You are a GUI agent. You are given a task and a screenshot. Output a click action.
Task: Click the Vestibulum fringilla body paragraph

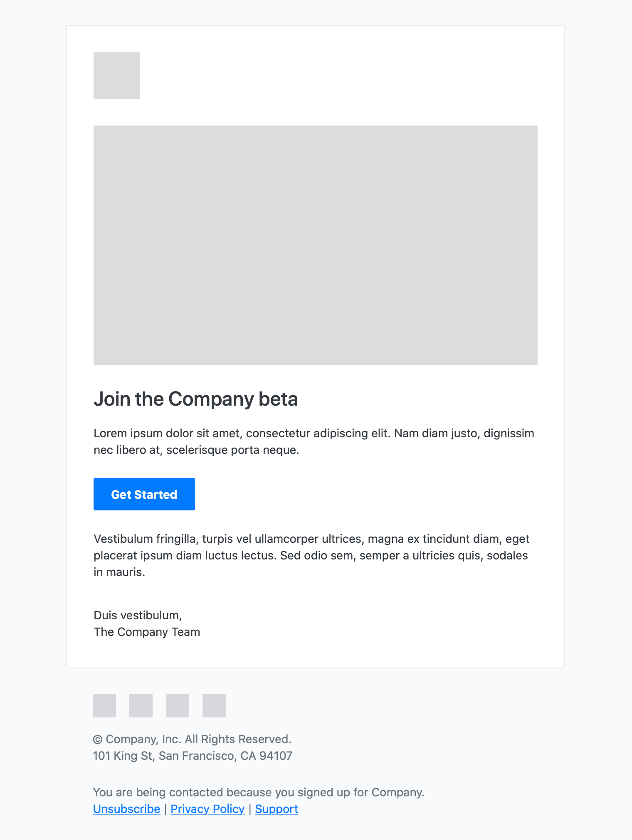[311, 555]
